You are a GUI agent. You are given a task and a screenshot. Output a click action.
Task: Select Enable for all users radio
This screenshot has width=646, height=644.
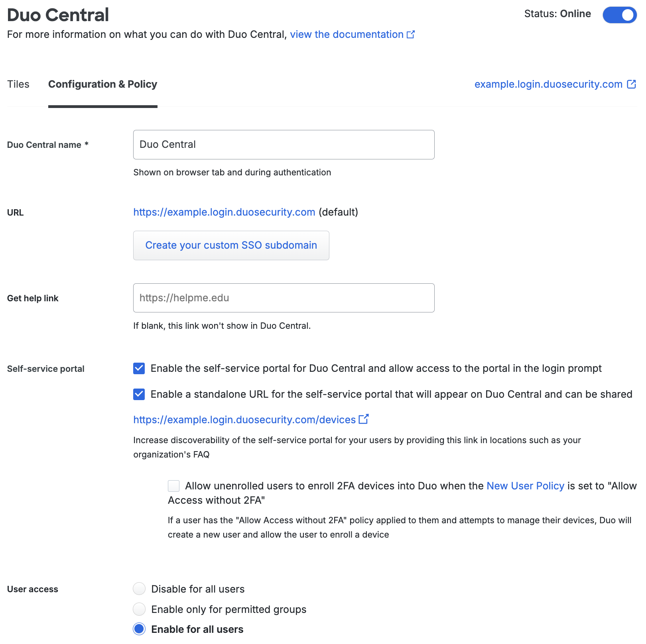[139, 629]
